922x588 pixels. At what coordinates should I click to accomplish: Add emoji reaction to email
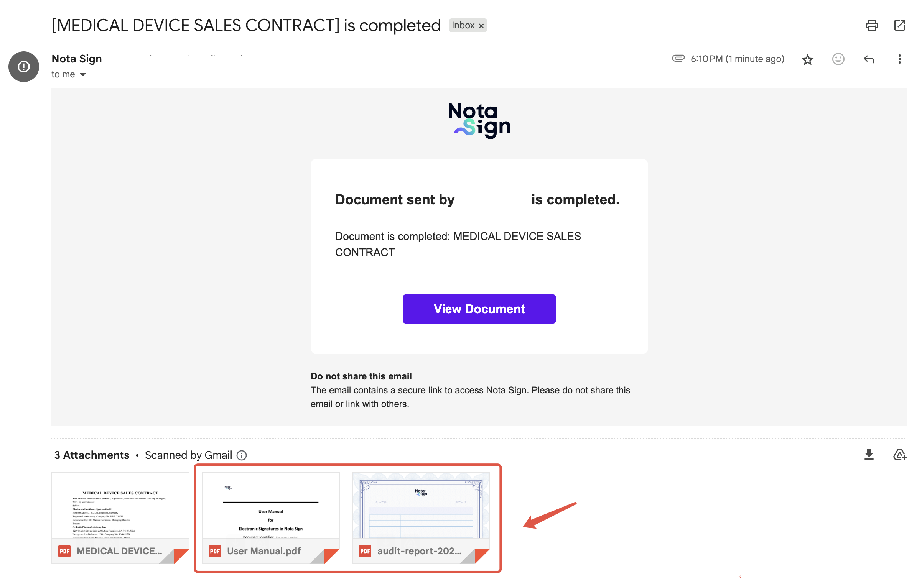838,59
